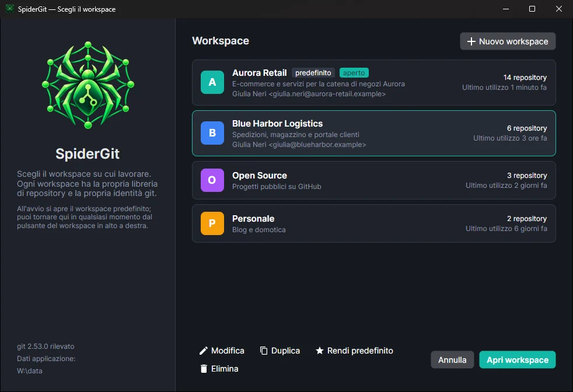Select the Blue Harbor Logistics workspace name
The width and height of the screenshot is (573, 392).
click(x=277, y=124)
